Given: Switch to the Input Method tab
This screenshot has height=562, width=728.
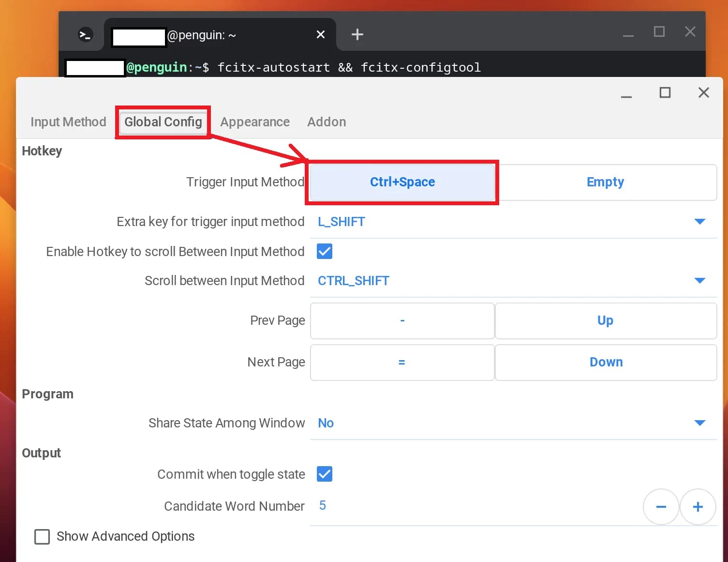Looking at the screenshot, I should pos(68,122).
